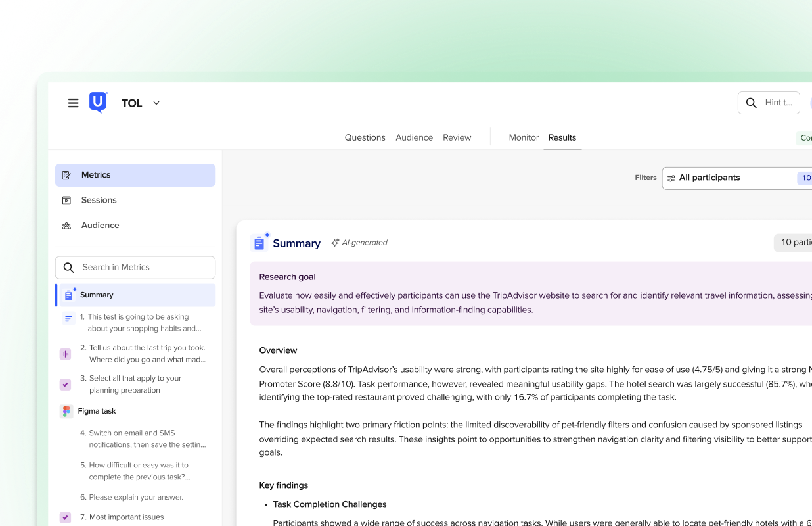The width and height of the screenshot is (812, 526).
Task: Click the Audience people icon in sidebar
Action: (66, 226)
